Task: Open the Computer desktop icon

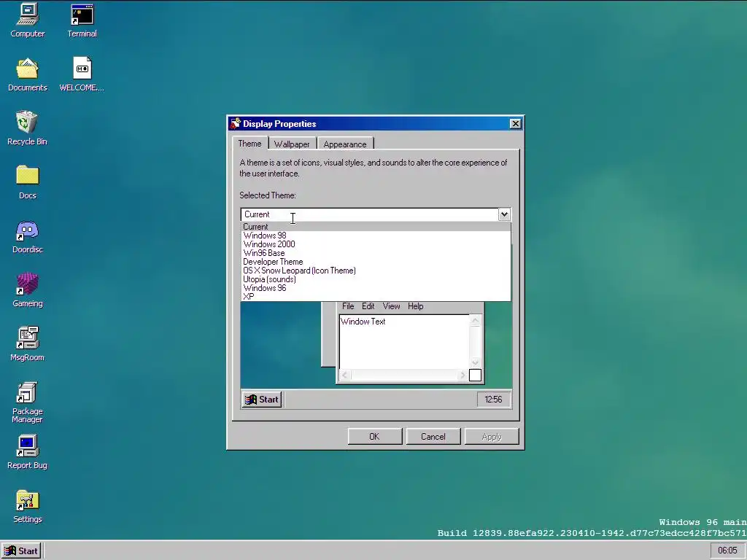Action: (x=27, y=20)
